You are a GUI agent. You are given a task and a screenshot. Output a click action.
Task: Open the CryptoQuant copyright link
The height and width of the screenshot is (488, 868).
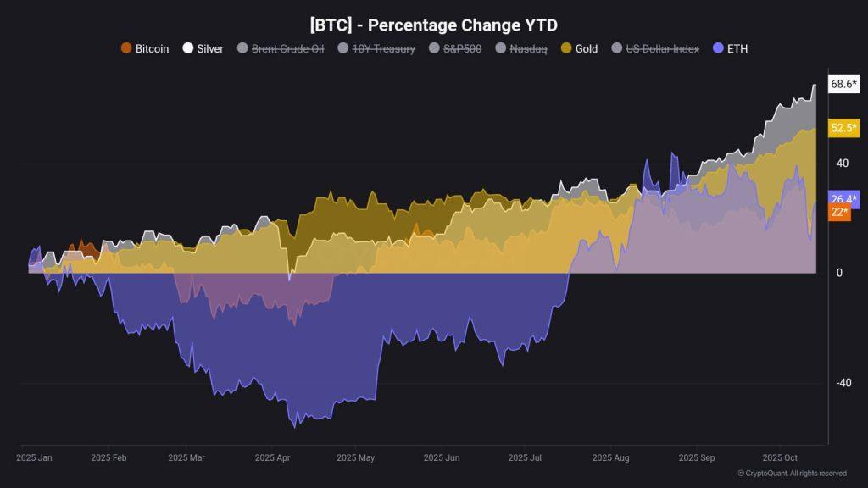pyautogui.click(x=792, y=473)
